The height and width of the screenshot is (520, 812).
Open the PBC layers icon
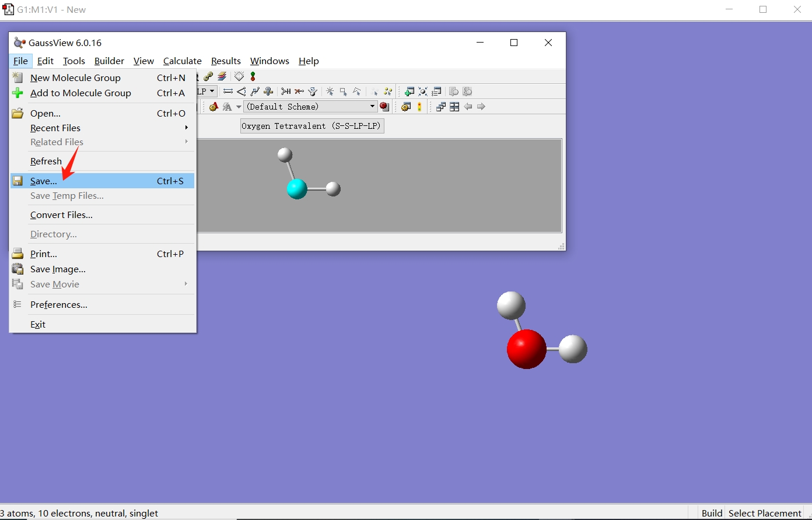pyautogui.click(x=222, y=76)
